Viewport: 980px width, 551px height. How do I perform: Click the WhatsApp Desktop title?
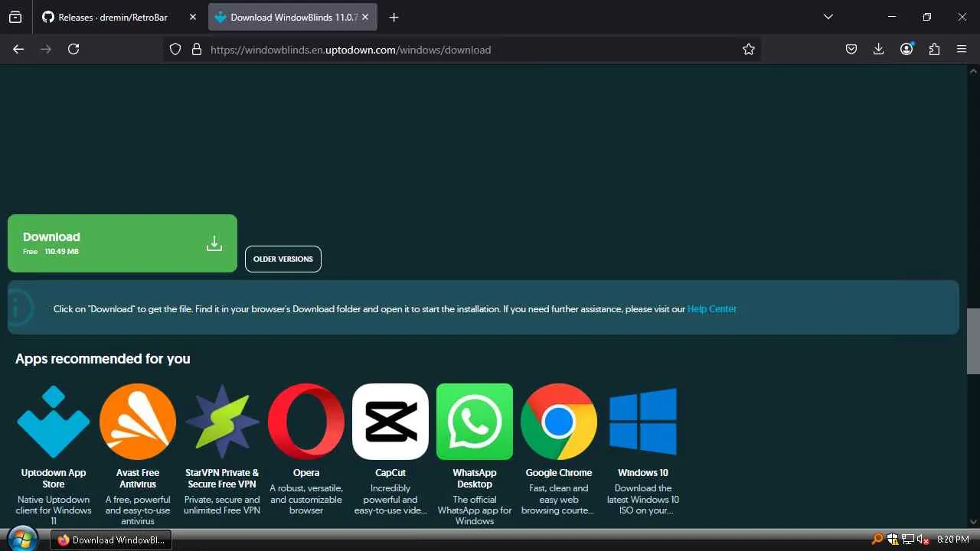(x=475, y=478)
